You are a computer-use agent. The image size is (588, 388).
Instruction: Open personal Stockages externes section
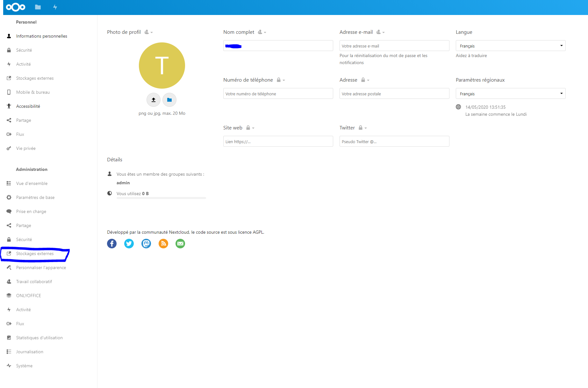click(x=35, y=78)
